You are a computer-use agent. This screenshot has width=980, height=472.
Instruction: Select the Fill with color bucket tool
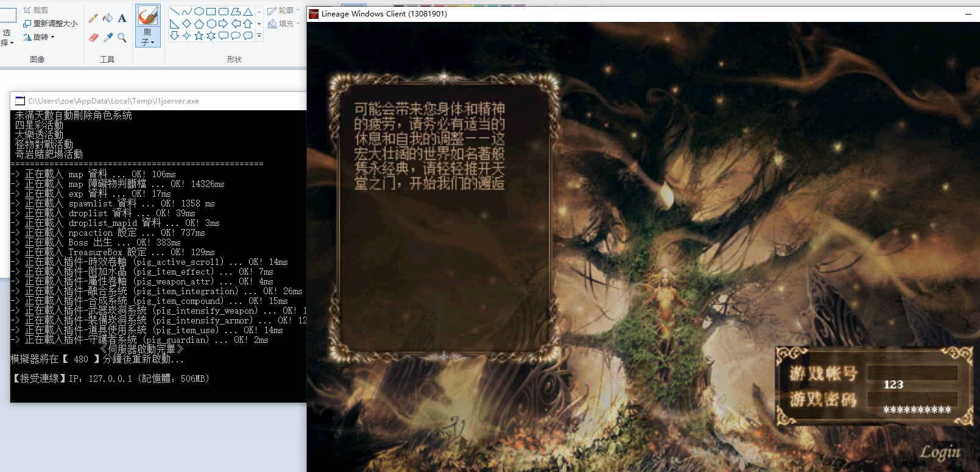(108, 18)
